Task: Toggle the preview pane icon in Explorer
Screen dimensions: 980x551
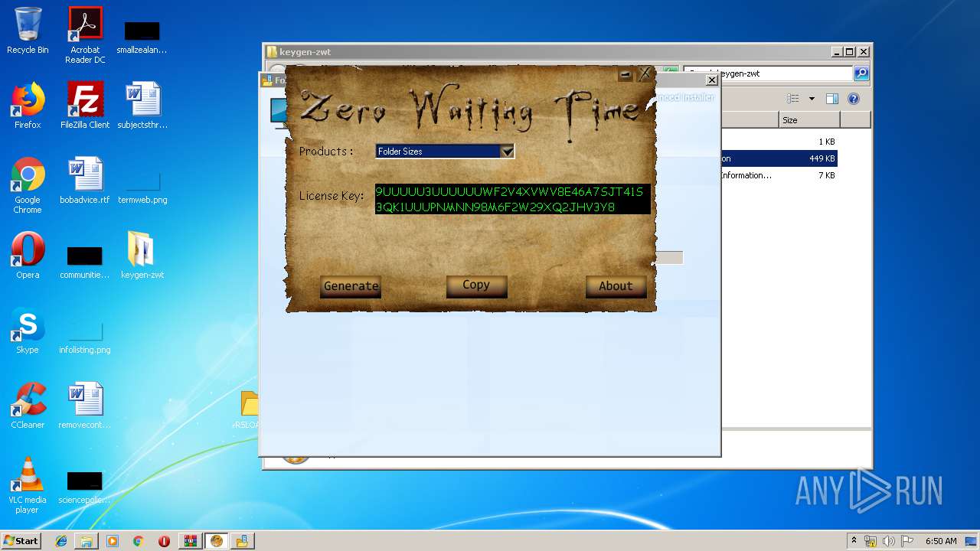Action: coord(832,99)
